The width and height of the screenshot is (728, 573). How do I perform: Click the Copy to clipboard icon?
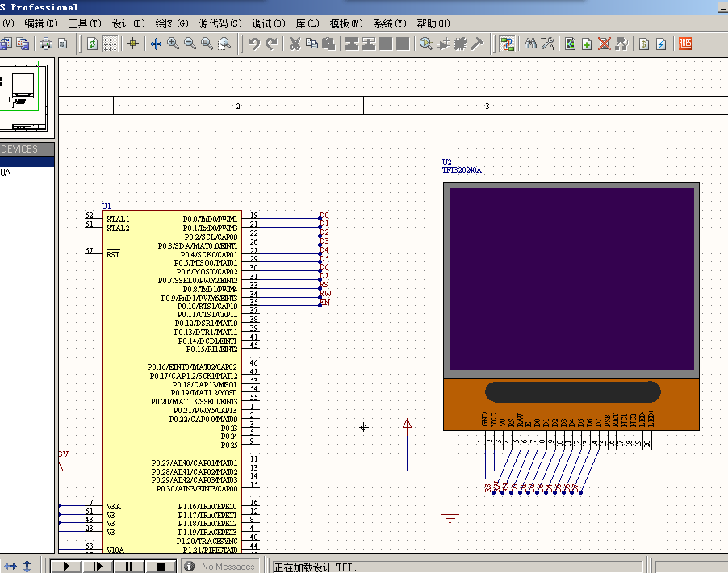(x=312, y=44)
